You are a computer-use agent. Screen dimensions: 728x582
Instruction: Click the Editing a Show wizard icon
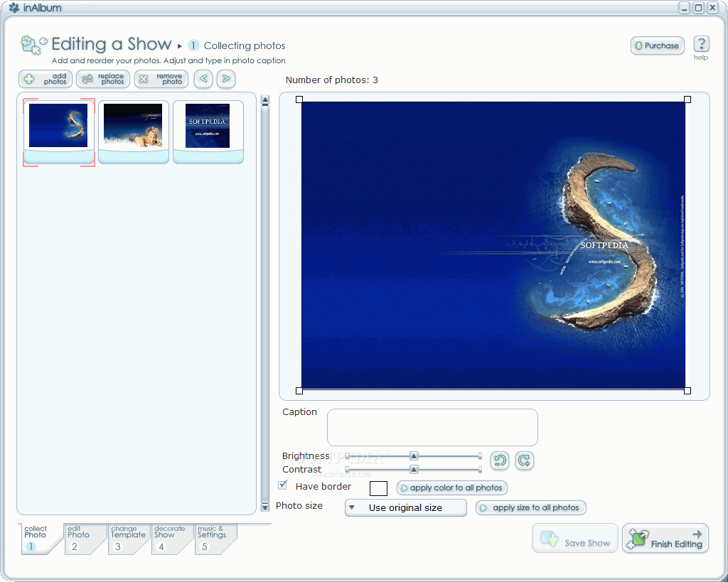34,45
